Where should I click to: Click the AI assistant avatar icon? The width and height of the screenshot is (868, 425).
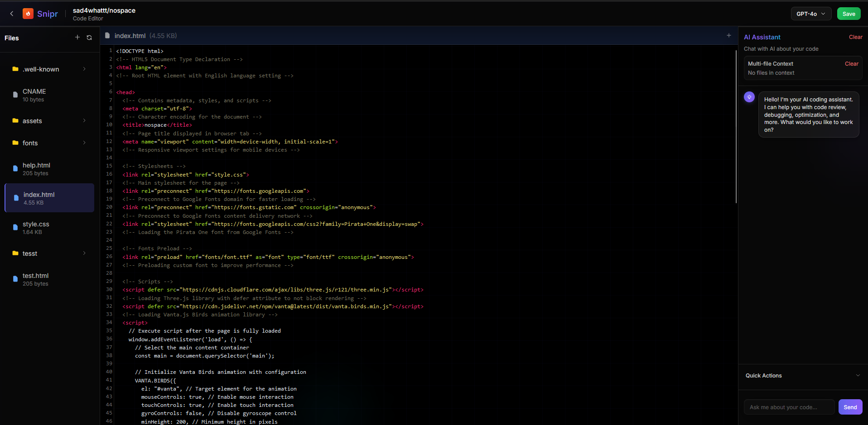(x=749, y=97)
